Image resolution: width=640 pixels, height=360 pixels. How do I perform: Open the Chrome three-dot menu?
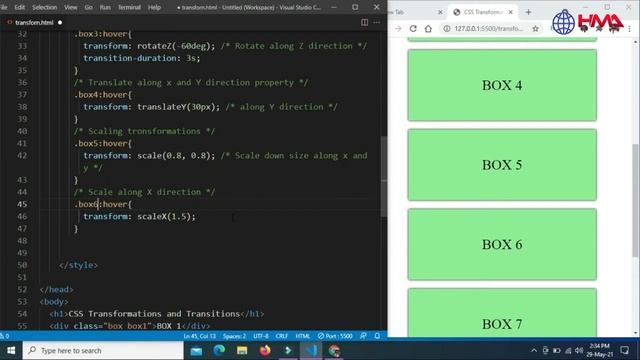pyautogui.click(x=629, y=29)
